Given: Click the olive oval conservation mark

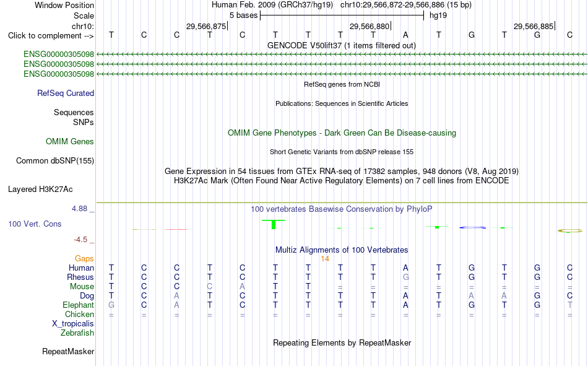Looking at the screenshot, I should [x=570, y=231].
